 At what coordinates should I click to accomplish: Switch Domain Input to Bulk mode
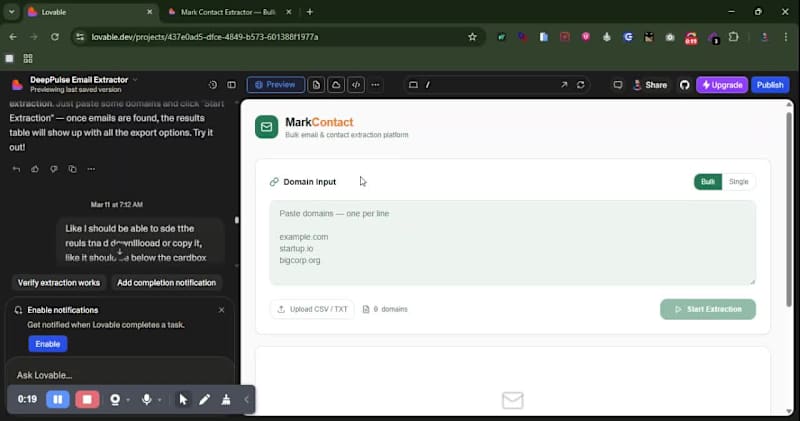pyautogui.click(x=708, y=182)
